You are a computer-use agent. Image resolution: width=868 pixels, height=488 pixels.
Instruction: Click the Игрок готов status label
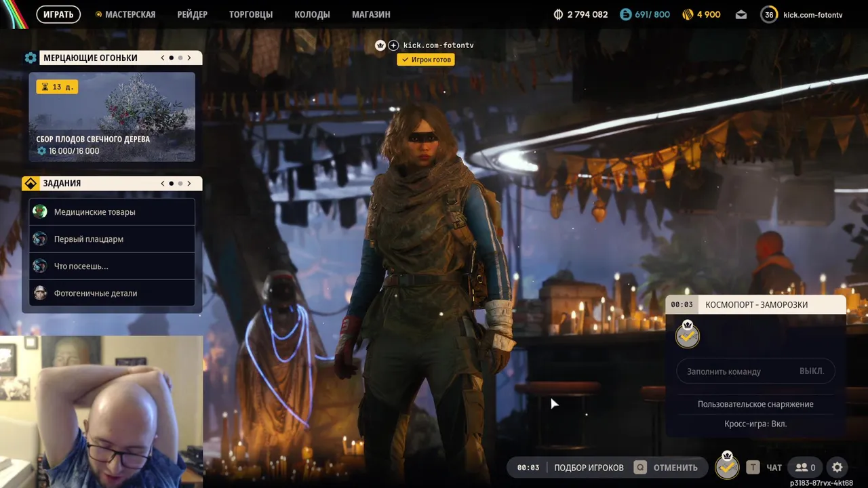click(426, 60)
